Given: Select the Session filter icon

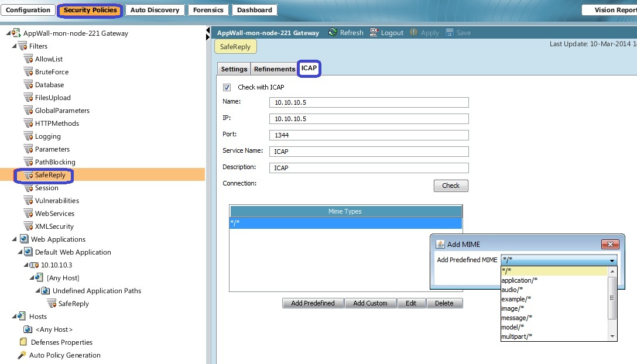Looking at the screenshot, I should click(27, 188).
